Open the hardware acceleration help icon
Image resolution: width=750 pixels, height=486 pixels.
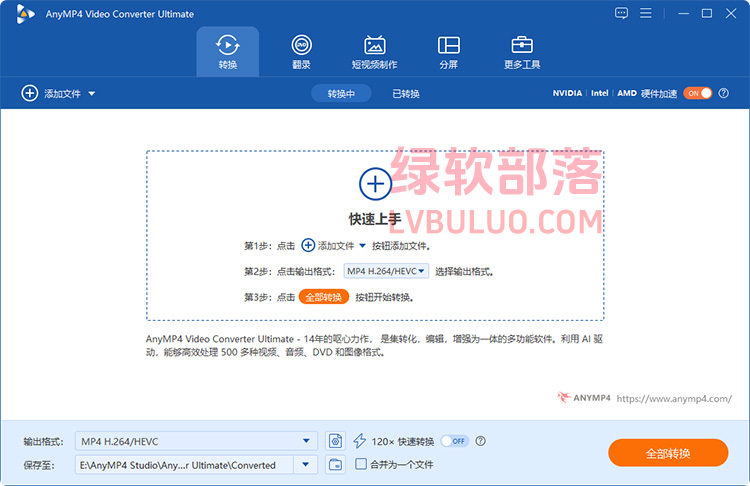724,93
